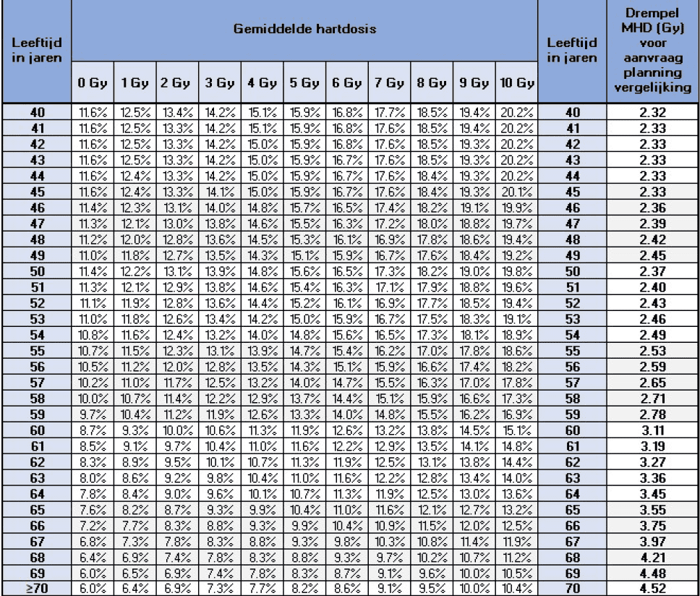Select 16.7% in age 43 row, 6 Gy
700x596 pixels.
point(347,161)
